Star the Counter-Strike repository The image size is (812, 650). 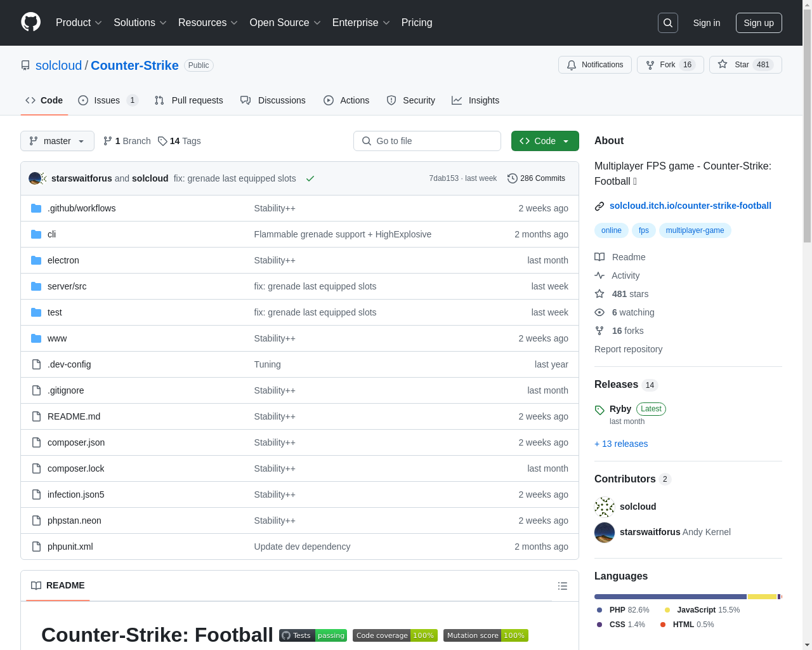pos(745,65)
